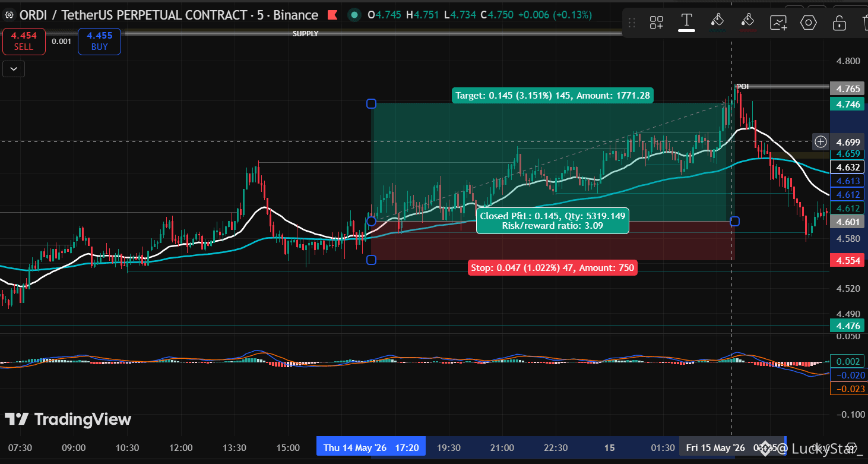Click the red flag next to Binance

coord(332,15)
